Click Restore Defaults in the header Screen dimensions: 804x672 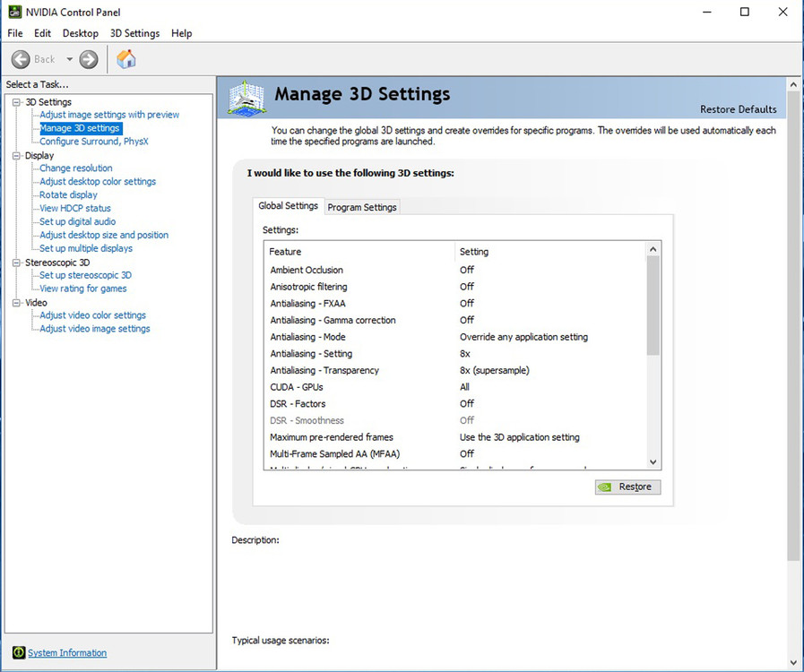[739, 109]
